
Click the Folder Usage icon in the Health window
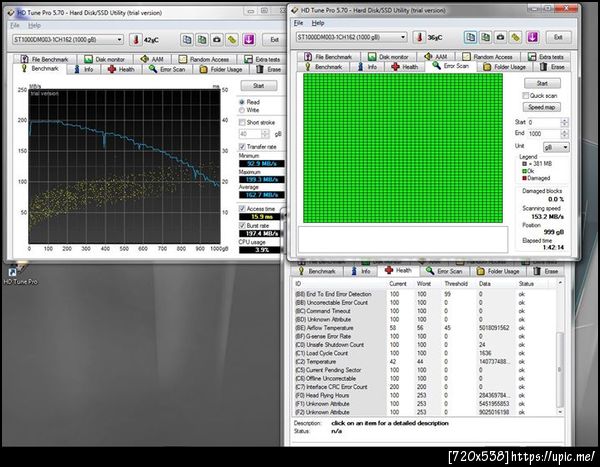coord(481,271)
